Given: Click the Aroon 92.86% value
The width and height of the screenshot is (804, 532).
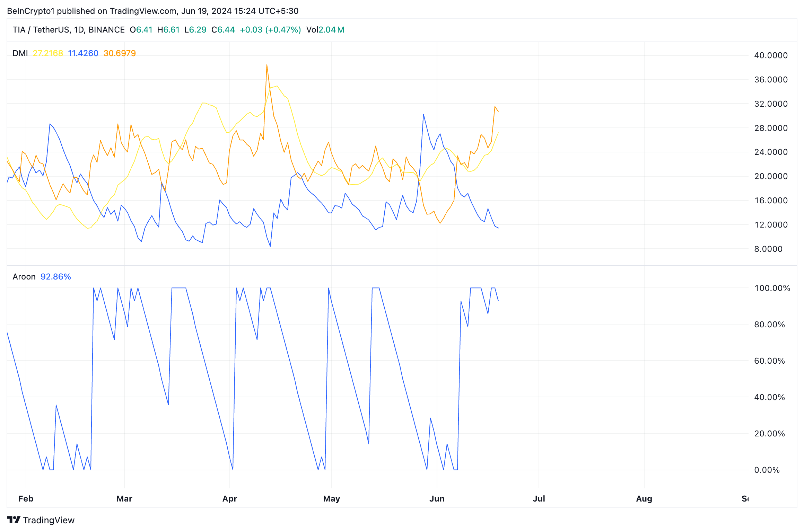Looking at the screenshot, I should [x=56, y=277].
